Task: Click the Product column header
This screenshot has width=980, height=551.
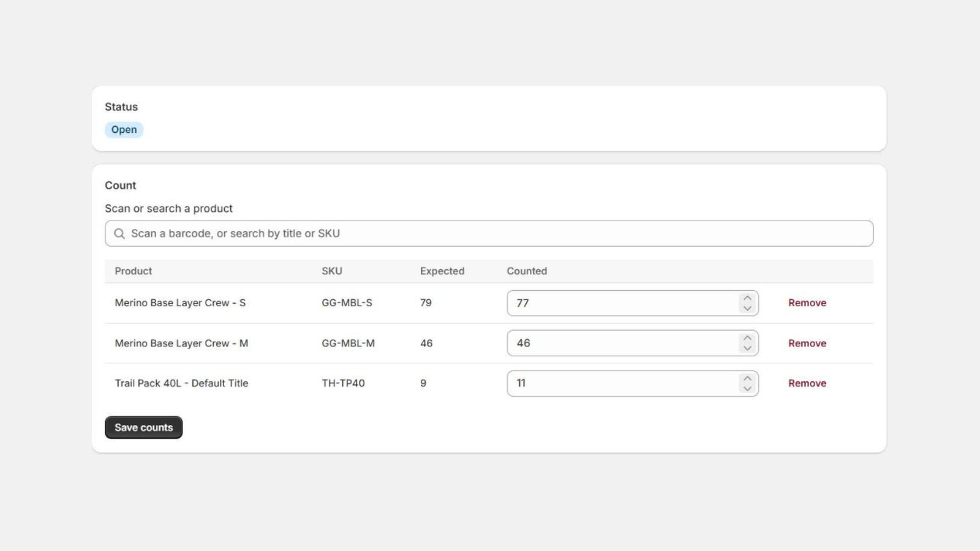Action: point(134,271)
